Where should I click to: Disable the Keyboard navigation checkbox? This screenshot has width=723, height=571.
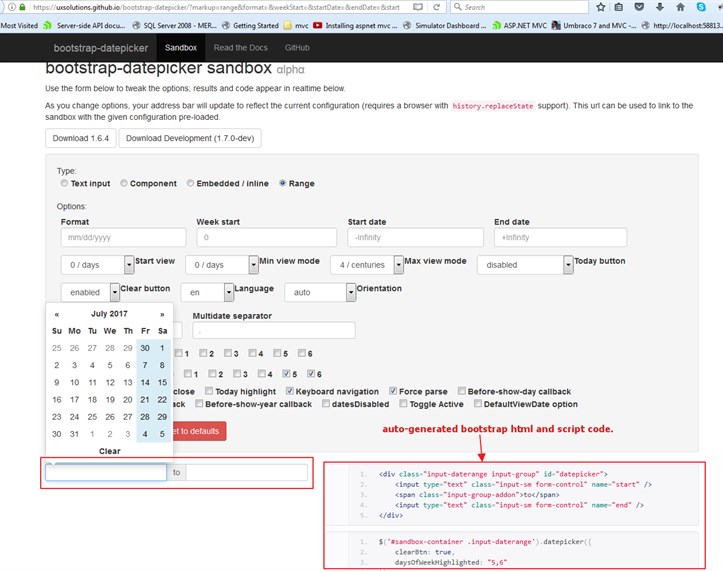pyautogui.click(x=290, y=391)
